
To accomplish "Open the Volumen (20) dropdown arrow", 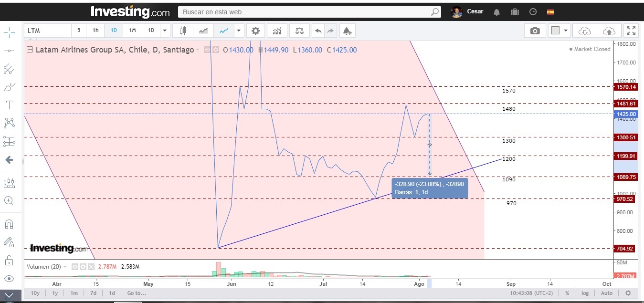I will [x=65, y=267].
